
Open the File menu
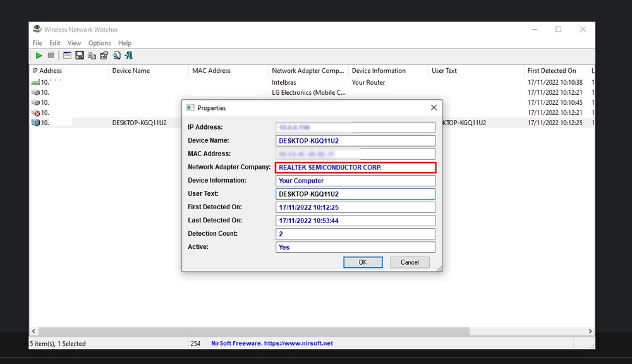[37, 43]
